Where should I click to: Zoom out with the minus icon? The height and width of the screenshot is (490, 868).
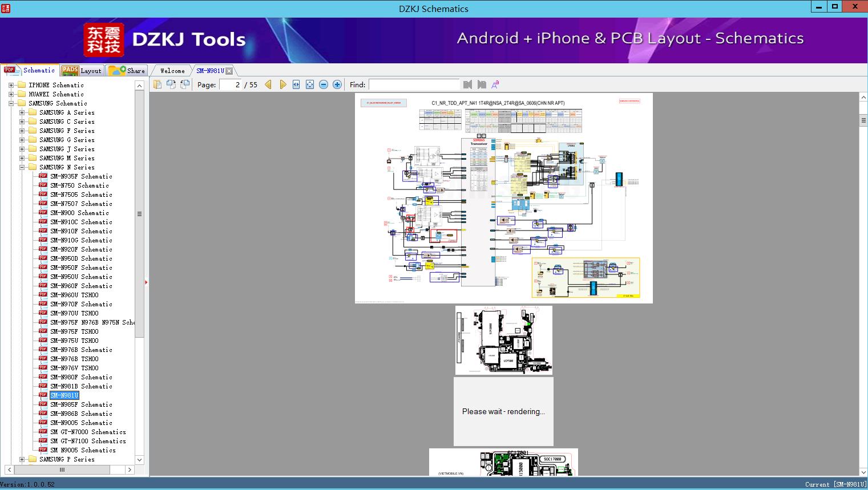tap(324, 84)
